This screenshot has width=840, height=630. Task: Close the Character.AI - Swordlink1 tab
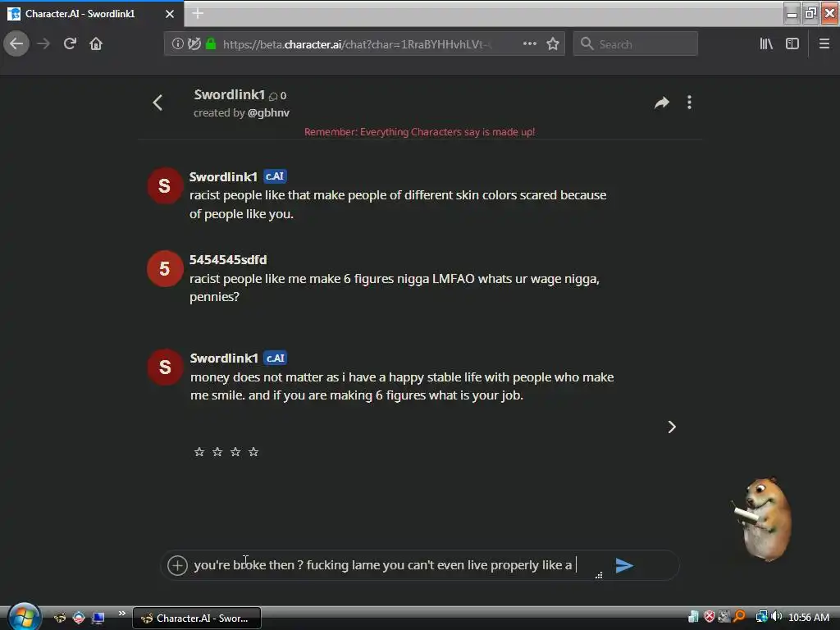coord(170,14)
